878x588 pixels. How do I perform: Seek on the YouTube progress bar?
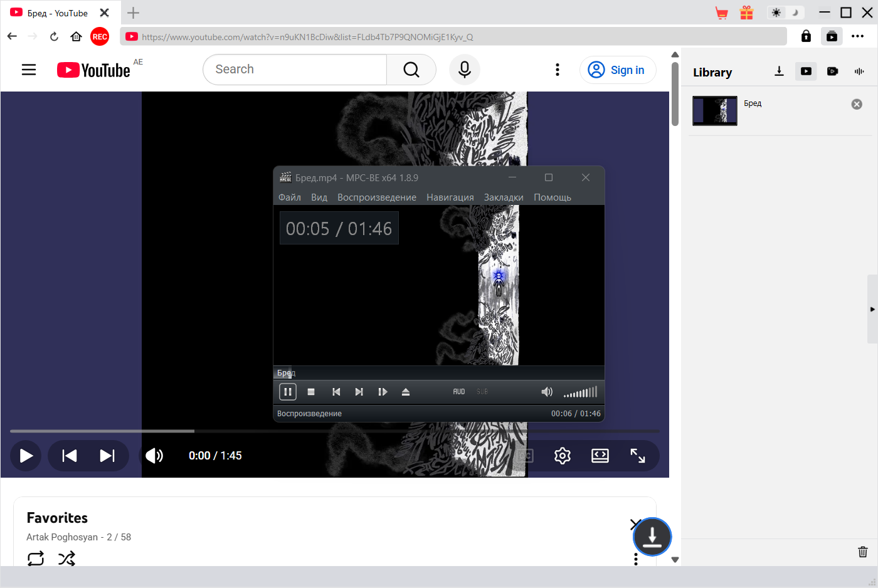tap(335, 431)
